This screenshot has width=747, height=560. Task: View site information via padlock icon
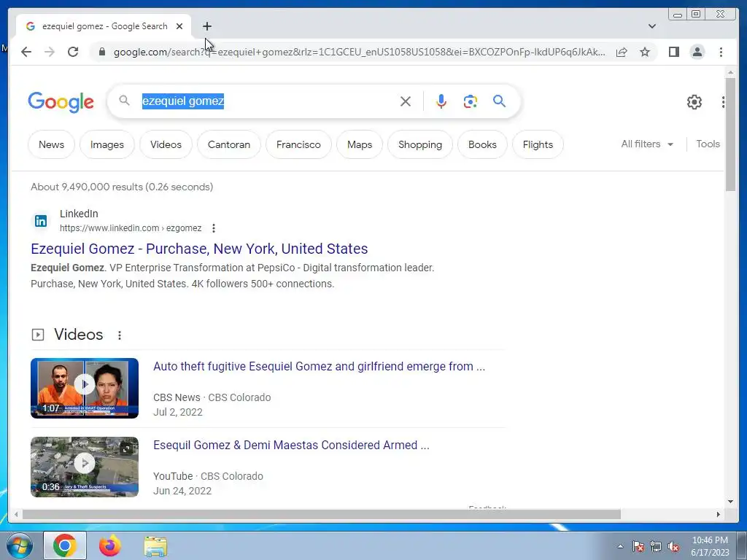[x=102, y=52]
